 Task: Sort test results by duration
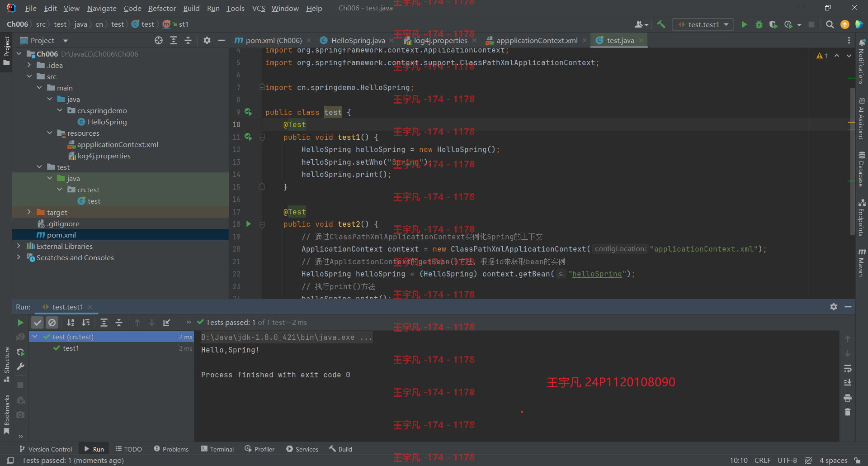tap(85, 323)
